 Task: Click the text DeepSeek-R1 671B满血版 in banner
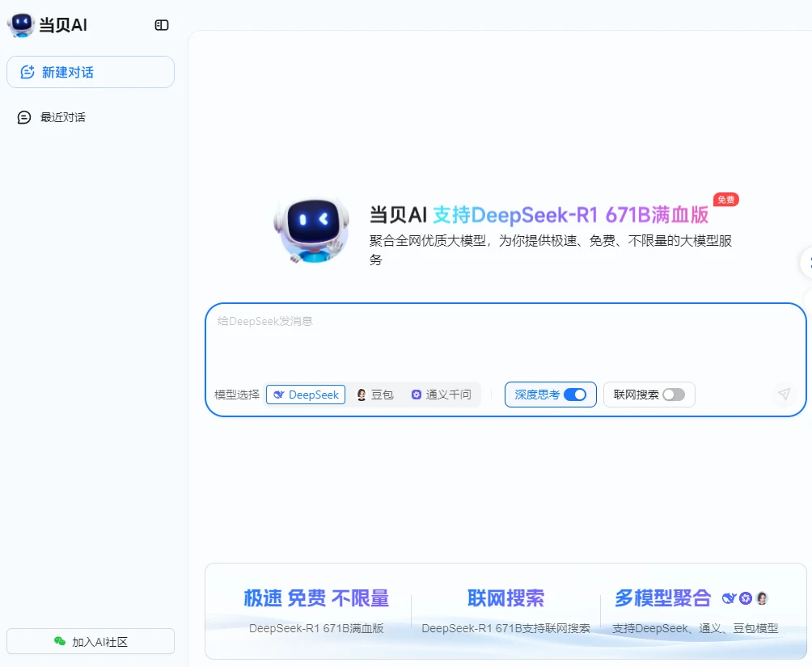pyautogui.click(x=316, y=628)
